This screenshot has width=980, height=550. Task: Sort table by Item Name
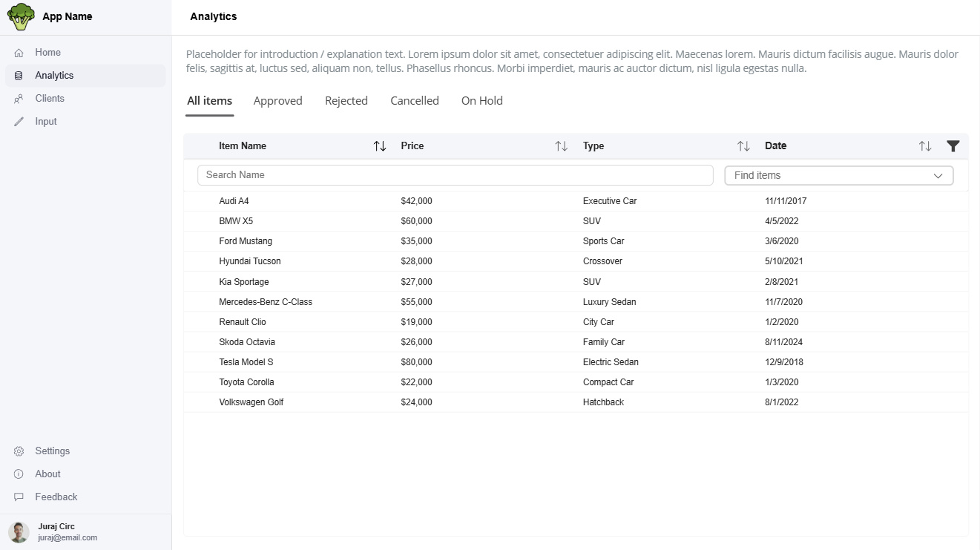pos(380,146)
